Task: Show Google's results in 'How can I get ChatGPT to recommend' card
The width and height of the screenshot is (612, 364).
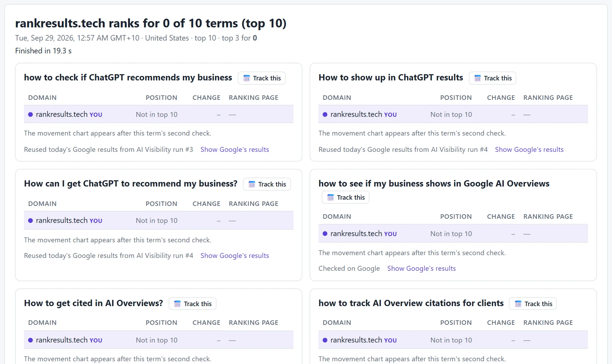Action: 235,255
